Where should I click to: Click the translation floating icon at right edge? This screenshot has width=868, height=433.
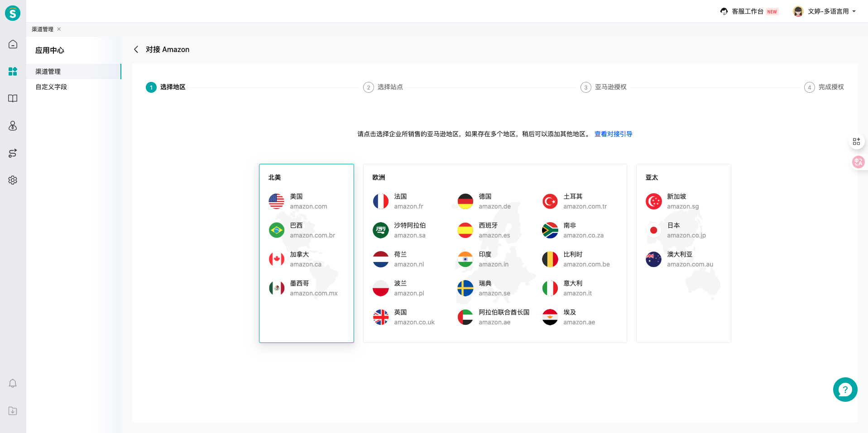point(858,162)
